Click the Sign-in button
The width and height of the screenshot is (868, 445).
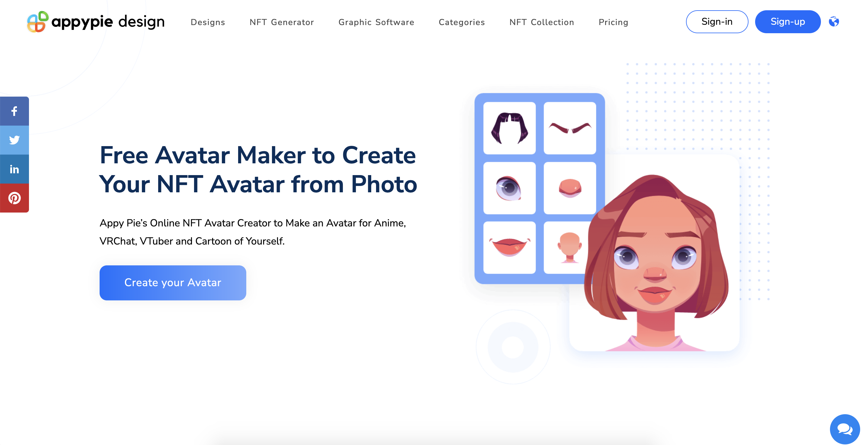pos(716,21)
